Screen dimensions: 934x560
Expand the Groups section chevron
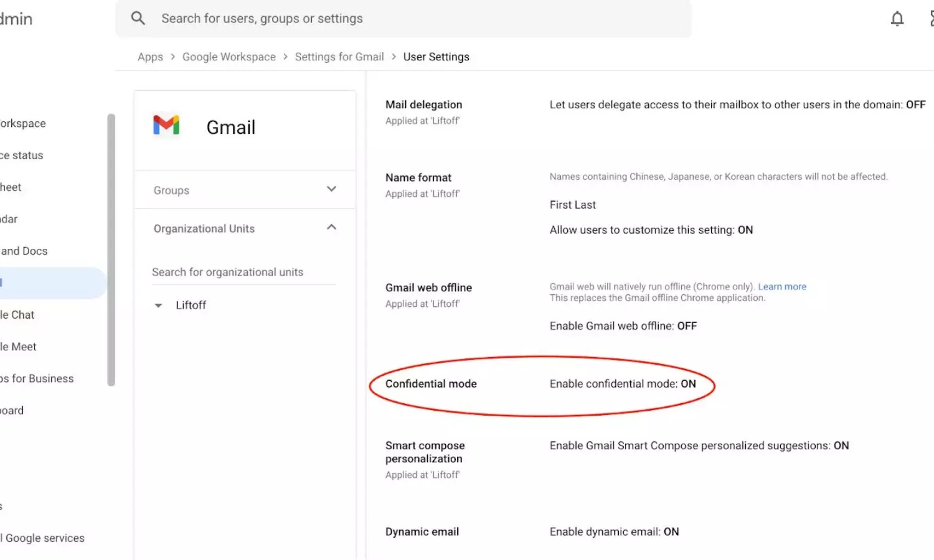tap(331, 189)
